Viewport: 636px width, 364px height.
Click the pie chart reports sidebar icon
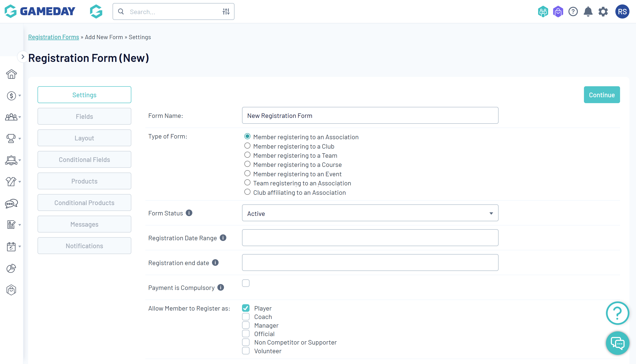[x=11, y=268]
